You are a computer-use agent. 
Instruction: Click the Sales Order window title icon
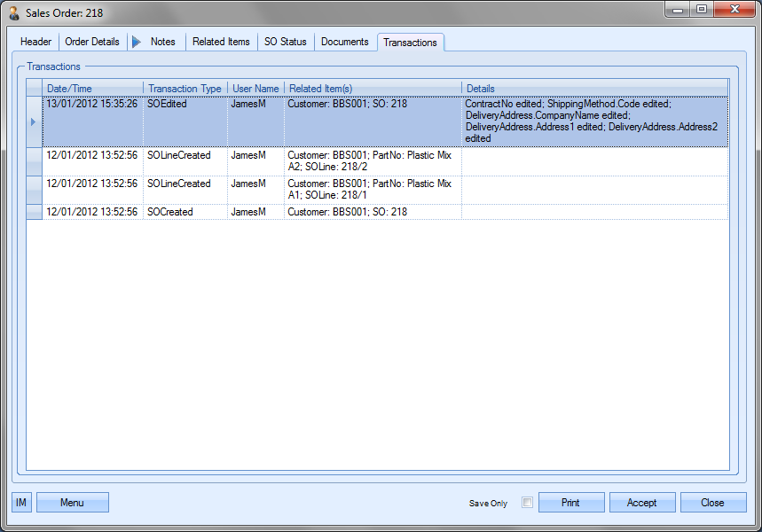(x=13, y=12)
